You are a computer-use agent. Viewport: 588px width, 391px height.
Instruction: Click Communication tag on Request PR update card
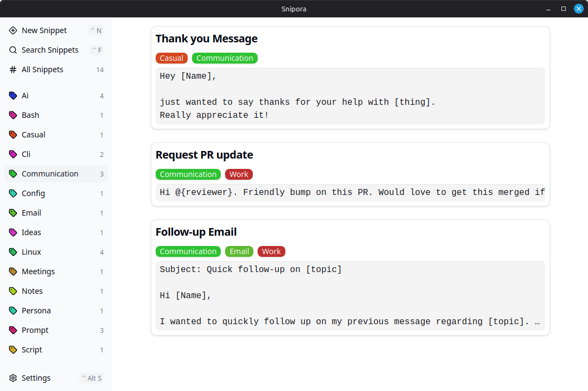pyautogui.click(x=188, y=174)
